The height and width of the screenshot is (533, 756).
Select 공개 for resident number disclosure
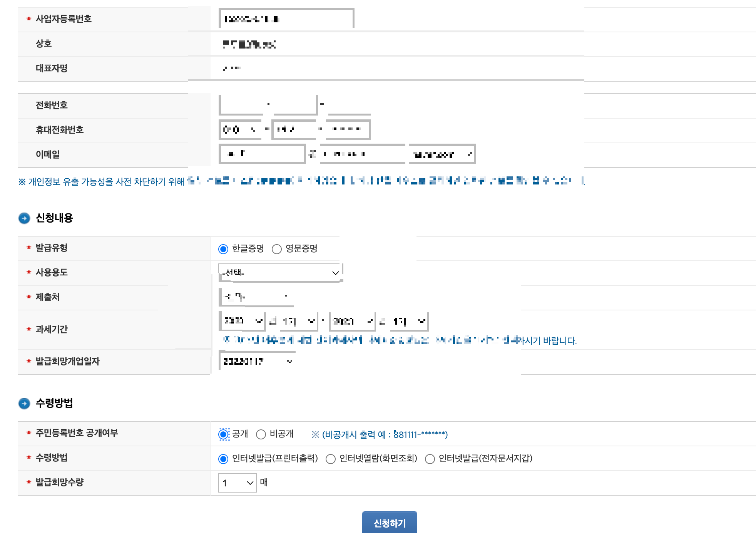coord(223,434)
